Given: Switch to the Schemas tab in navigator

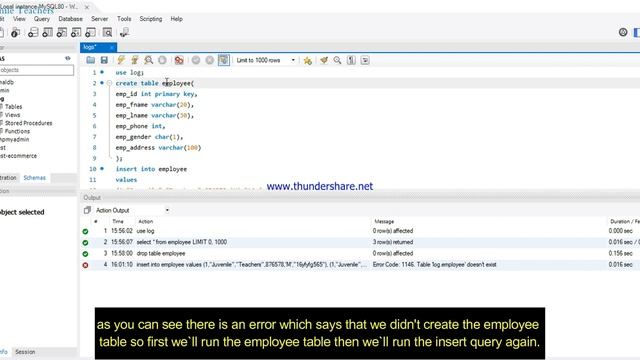Looking at the screenshot, I should point(35,178).
